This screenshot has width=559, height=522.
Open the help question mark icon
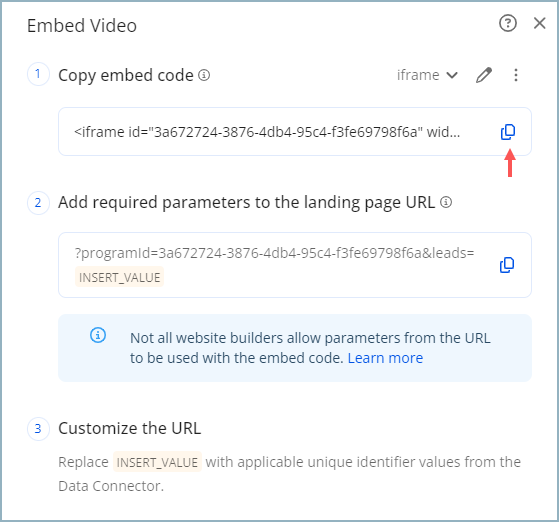(508, 24)
